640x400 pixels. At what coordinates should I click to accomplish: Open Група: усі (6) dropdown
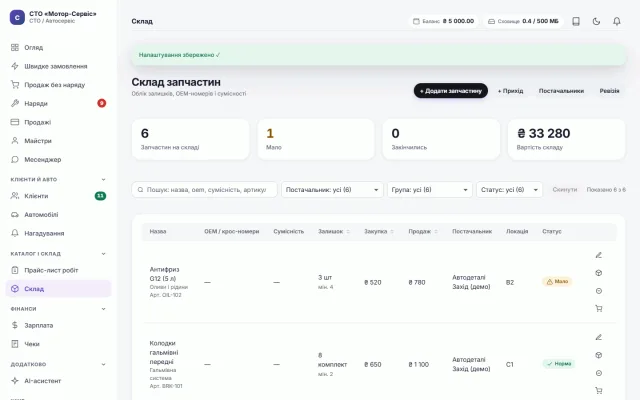pyautogui.click(x=429, y=190)
